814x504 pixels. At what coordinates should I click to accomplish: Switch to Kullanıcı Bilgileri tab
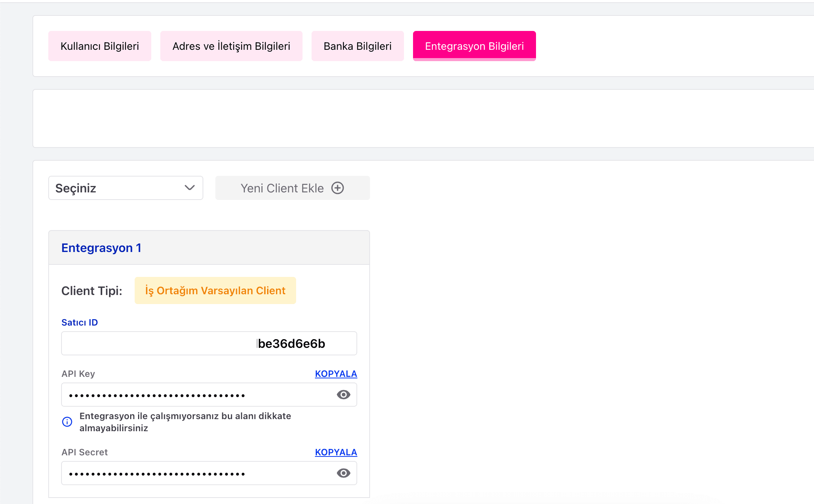pos(100,46)
